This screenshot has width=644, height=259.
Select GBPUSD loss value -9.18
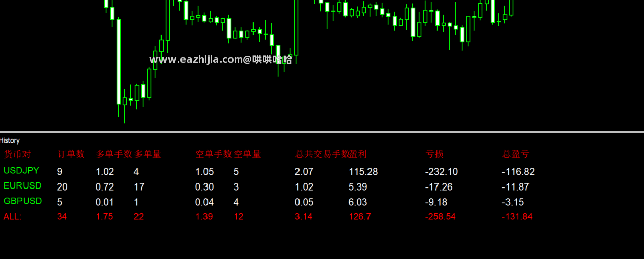pos(436,202)
